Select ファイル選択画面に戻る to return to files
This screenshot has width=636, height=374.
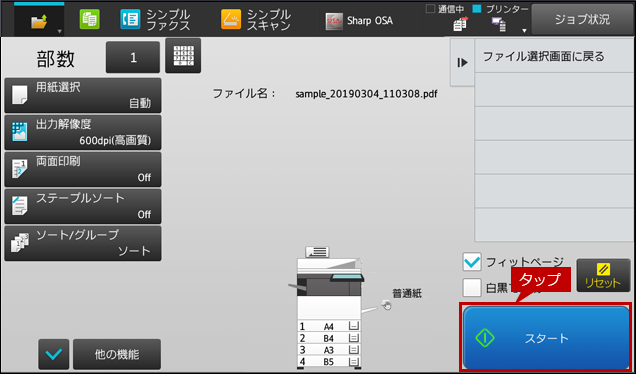point(553,56)
